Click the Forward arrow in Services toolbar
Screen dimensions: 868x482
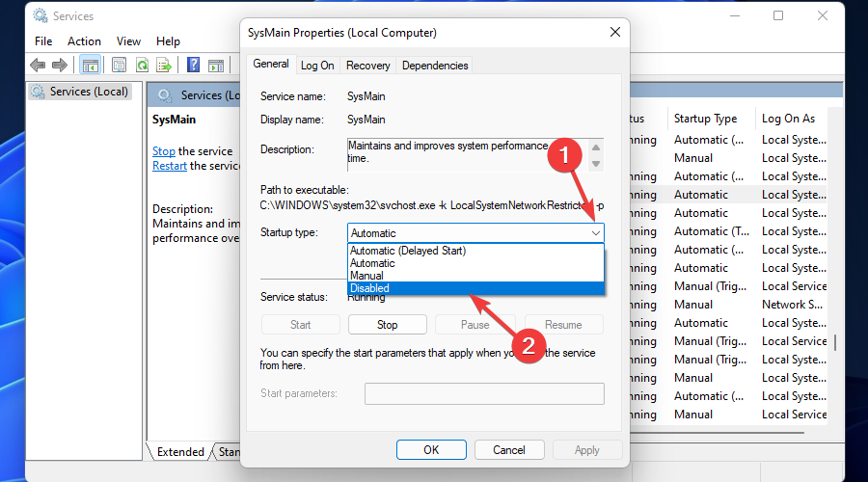(59, 66)
